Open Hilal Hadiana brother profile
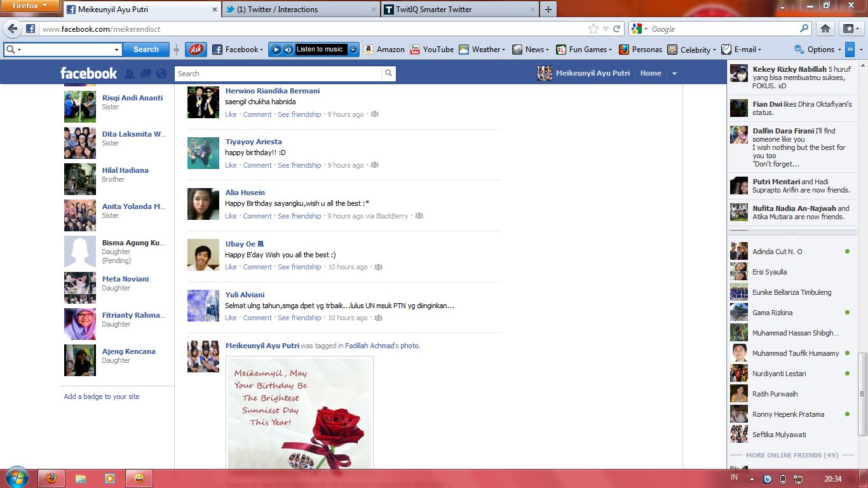The width and height of the screenshot is (868, 488). coord(125,170)
